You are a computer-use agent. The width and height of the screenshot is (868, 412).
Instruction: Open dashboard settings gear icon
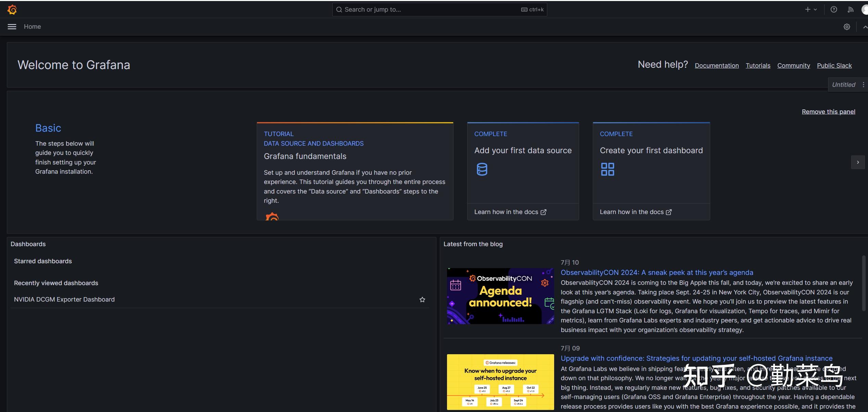[x=847, y=27]
